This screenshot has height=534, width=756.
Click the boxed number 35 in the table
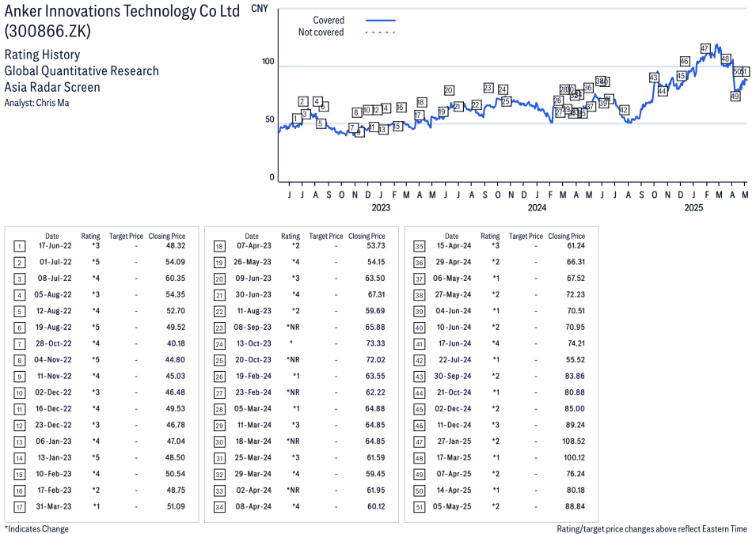tap(420, 247)
